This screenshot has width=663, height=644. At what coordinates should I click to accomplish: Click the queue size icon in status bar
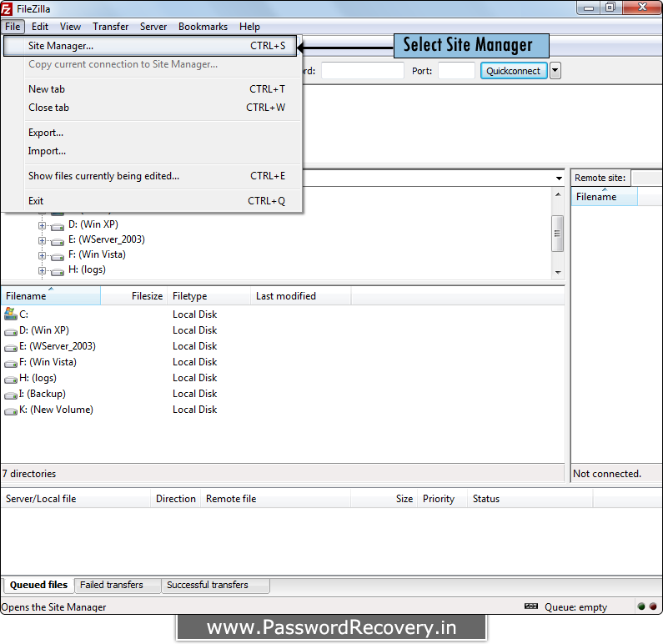(531, 606)
